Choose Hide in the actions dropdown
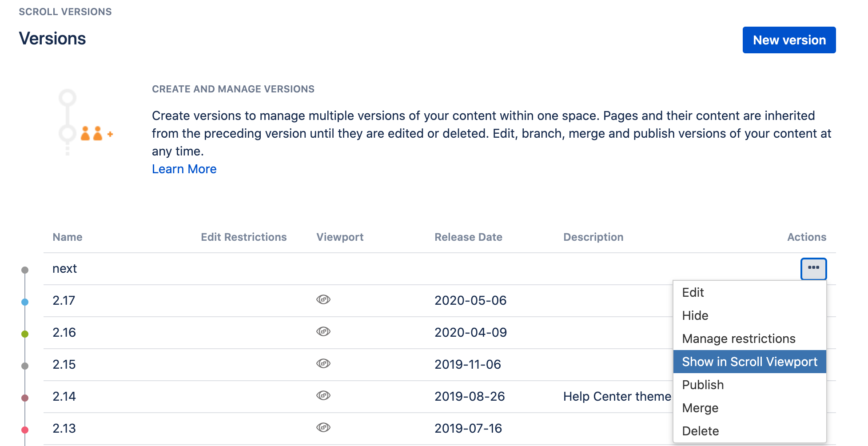This screenshot has height=446, width=868. pyautogui.click(x=695, y=316)
